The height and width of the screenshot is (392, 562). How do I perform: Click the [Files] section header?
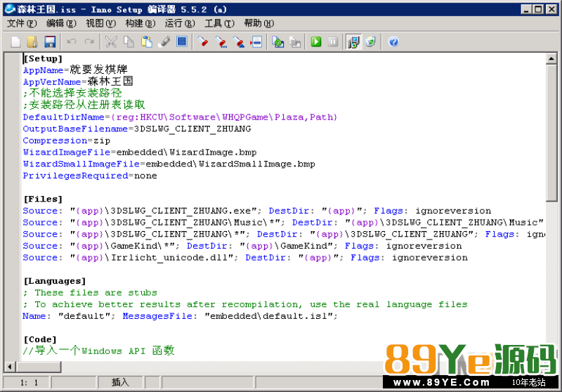(43, 199)
